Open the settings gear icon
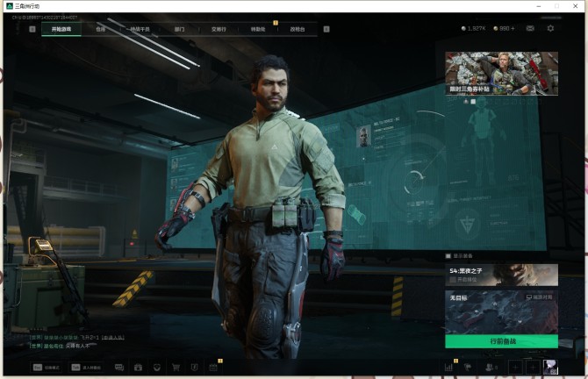 pos(550,28)
